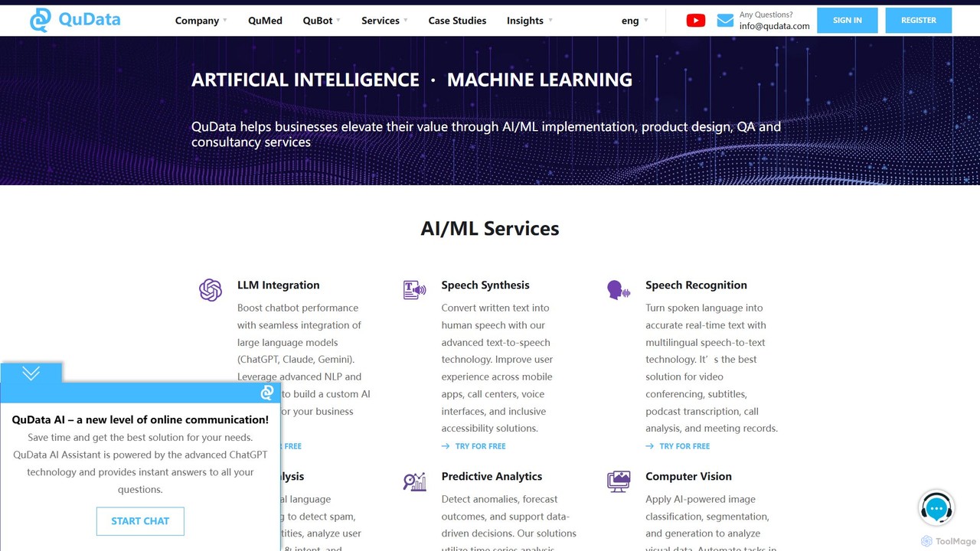Open the Computer Vision heading
Viewport: 980px width, 551px height.
coord(688,476)
